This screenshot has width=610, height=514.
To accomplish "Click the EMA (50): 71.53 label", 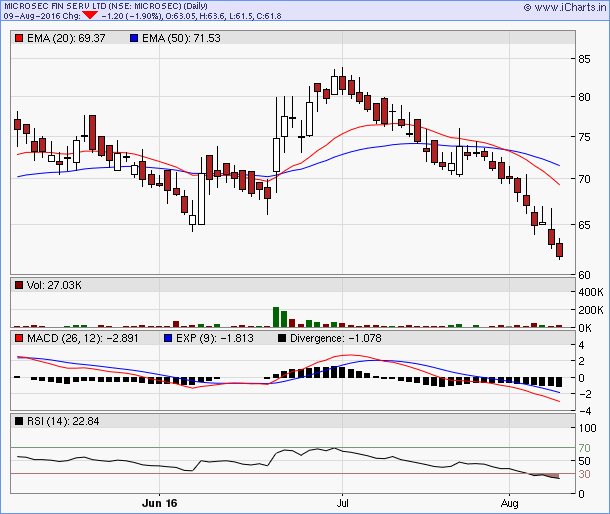I will click(181, 38).
